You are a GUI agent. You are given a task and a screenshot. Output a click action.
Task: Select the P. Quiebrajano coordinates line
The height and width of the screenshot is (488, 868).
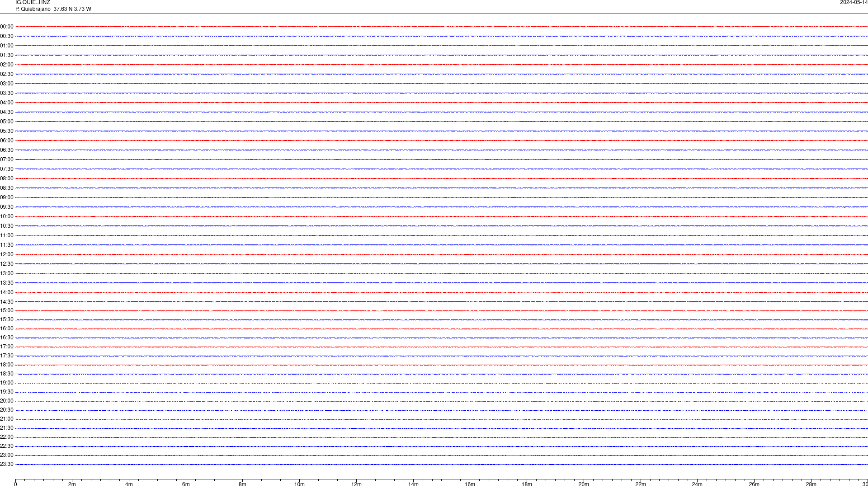(53, 9)
